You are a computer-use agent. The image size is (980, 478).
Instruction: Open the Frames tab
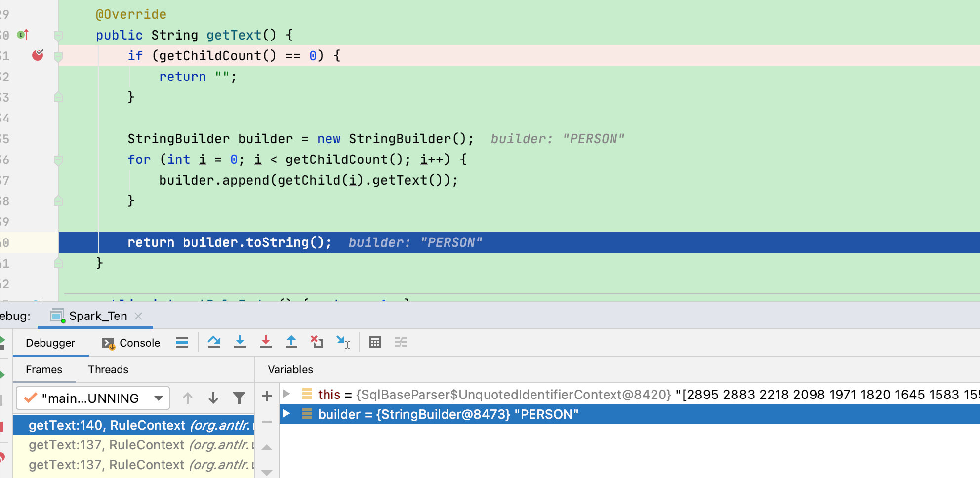point(44,369)
